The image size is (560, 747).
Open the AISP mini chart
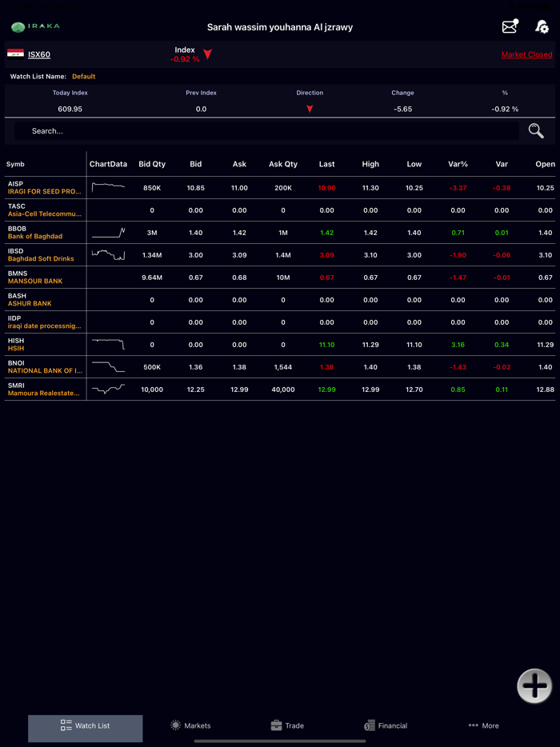pos(108,187)
